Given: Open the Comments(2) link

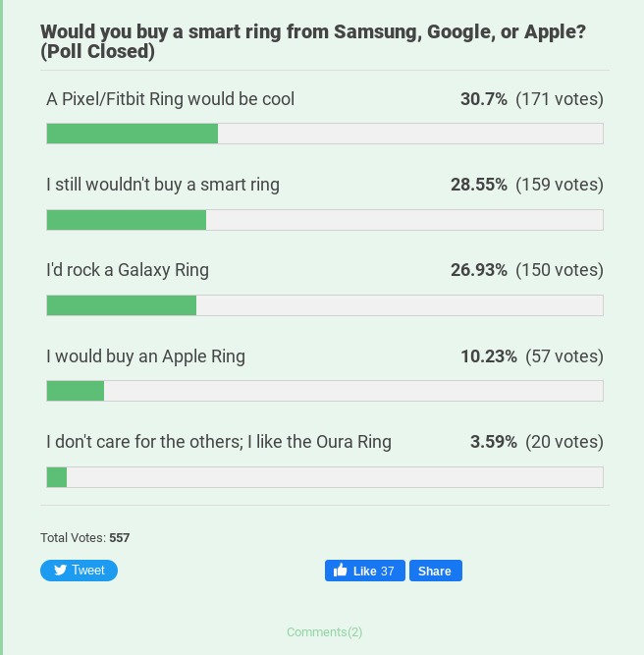Looking at the screenshot, I should (x=325, y=632).
